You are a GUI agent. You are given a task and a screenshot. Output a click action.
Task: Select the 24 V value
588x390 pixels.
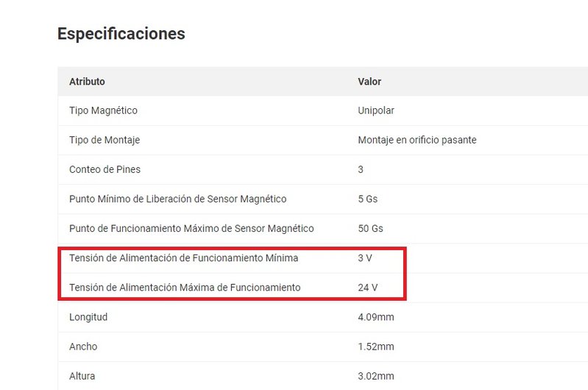pyautogui.click(x=367, y=288)
